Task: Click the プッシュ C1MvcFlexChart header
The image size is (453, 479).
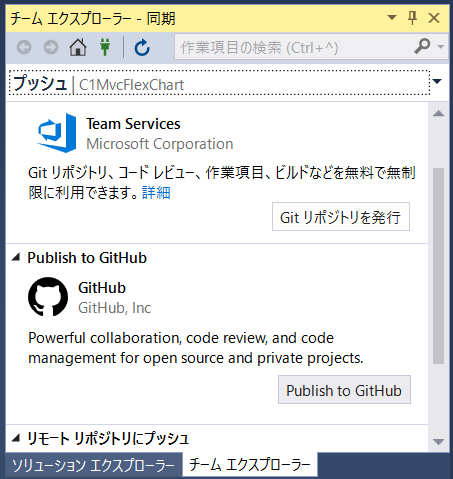Action: click(x=219, y=83)
